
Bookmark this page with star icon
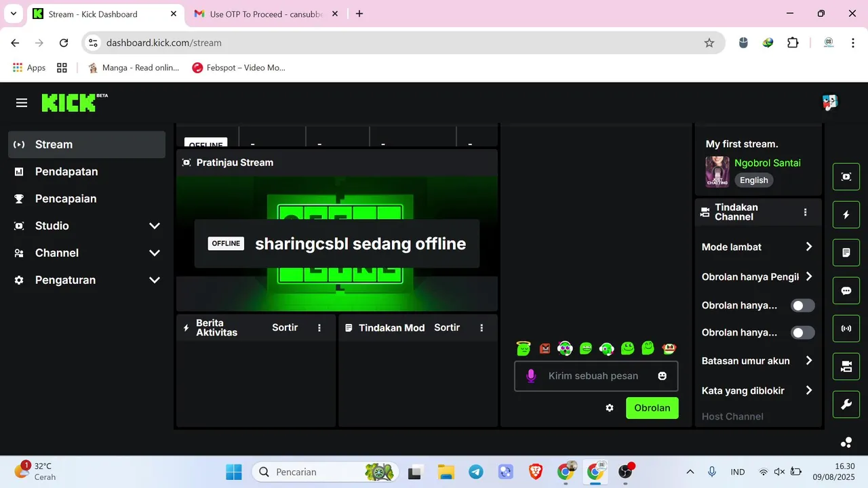point(709,43)
